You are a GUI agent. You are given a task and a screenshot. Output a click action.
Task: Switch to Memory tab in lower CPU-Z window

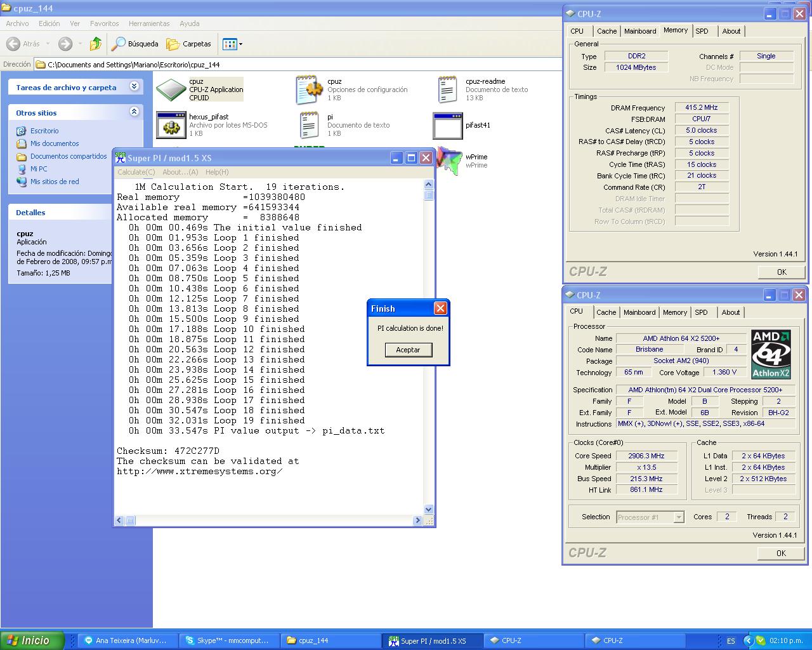(675, 312)
